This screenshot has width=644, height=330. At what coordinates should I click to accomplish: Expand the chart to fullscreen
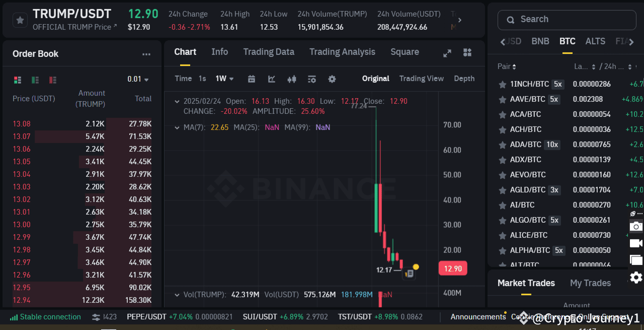click(447, 52)
